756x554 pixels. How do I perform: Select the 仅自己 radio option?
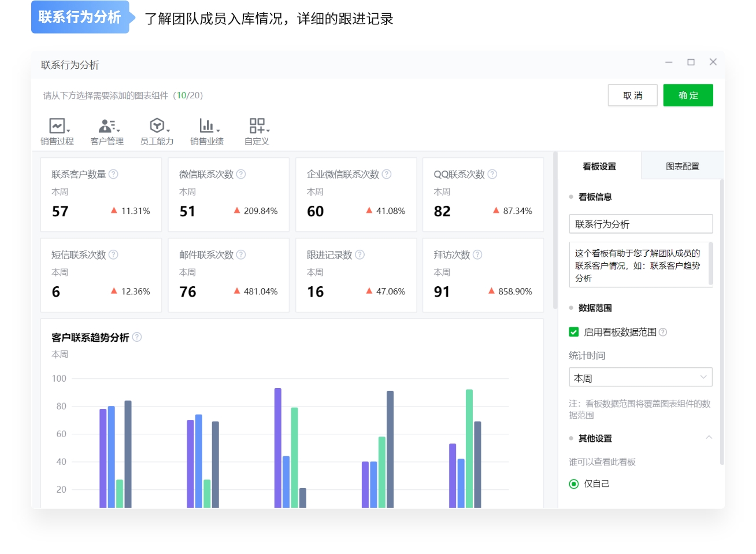click(573, 484)
